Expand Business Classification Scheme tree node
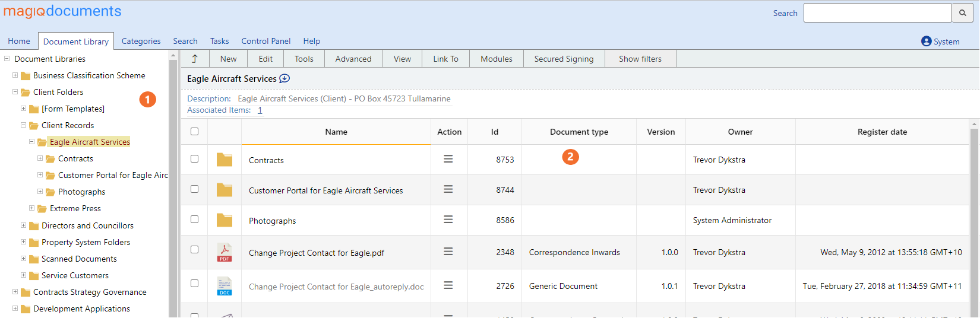This screenshot has height=318, width=980. click(x=15, y=75)
